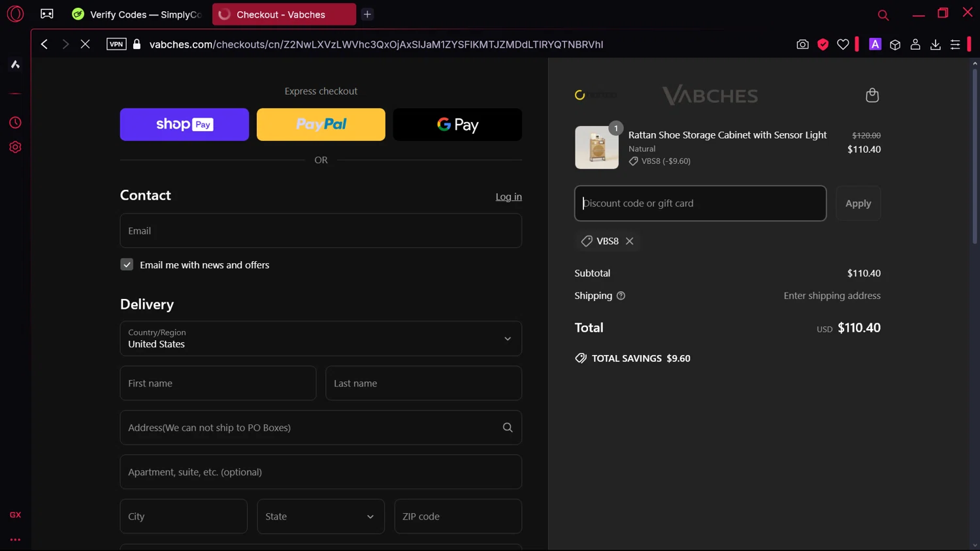The width and height of the screenshot is (980, 551).
Task: Pay with Shop Pay
Action: point(184,124)
